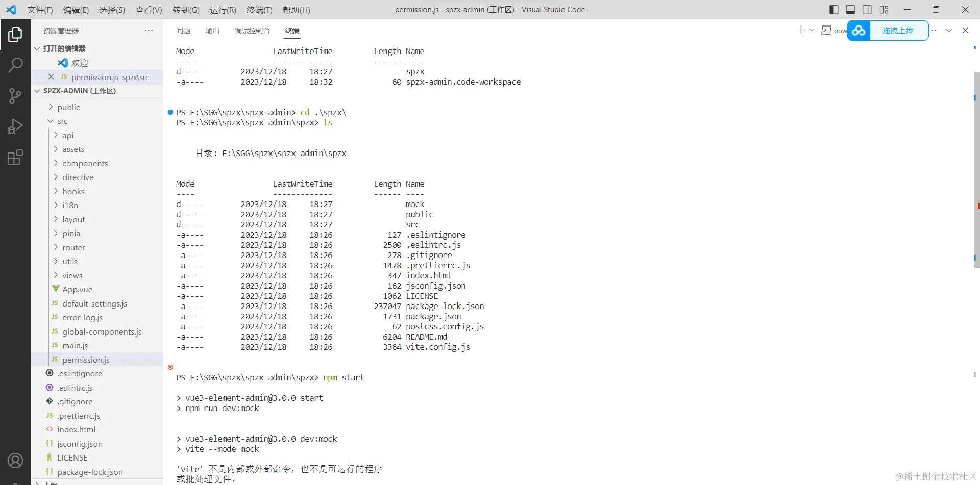Screen dimensions: 980x485
Task: Open the Explorer view in activity bar
Action: (x=15, y=34)
